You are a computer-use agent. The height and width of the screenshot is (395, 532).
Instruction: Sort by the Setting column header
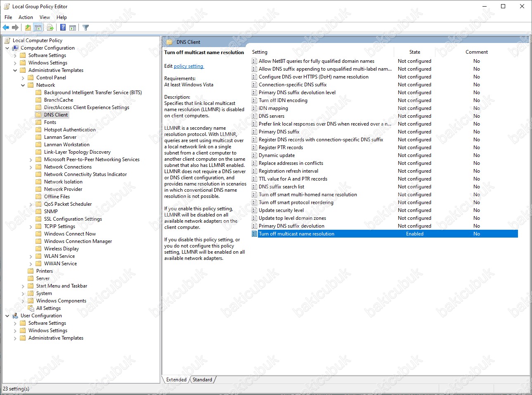[x=322, y=52]
